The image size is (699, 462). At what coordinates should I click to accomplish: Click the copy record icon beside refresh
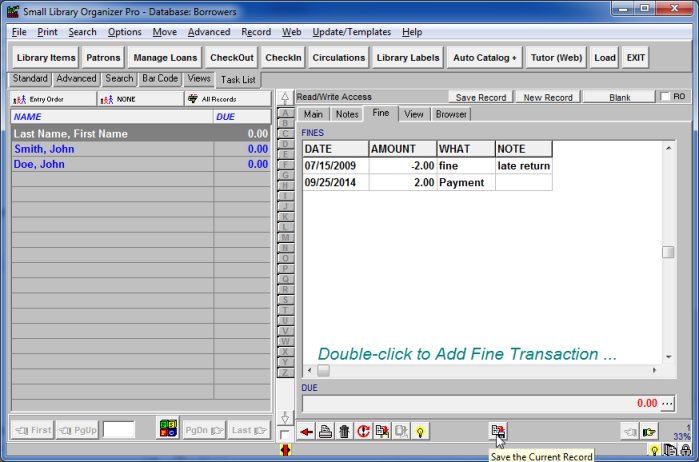(x=382, y=431)
